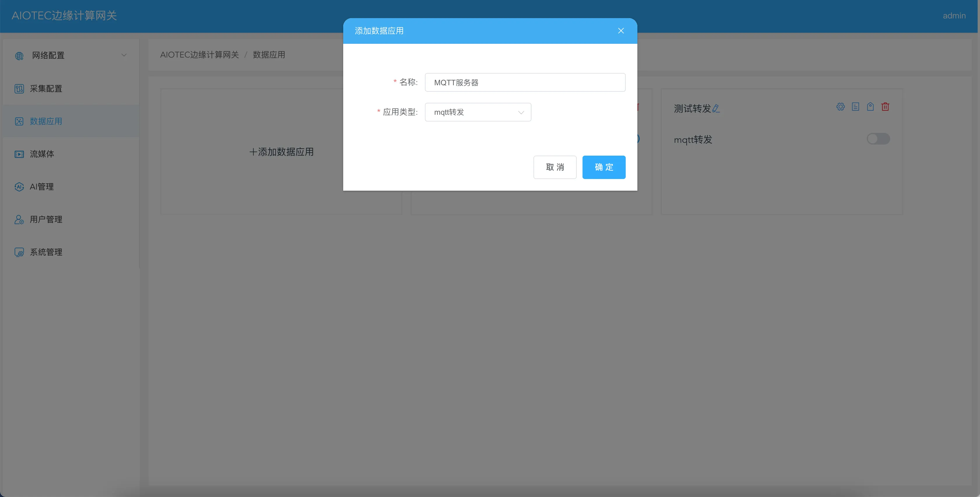Click the pencil edit icon beside 测试转发
Viewport: 980px width, 497px height.
[x=716, y=109]
